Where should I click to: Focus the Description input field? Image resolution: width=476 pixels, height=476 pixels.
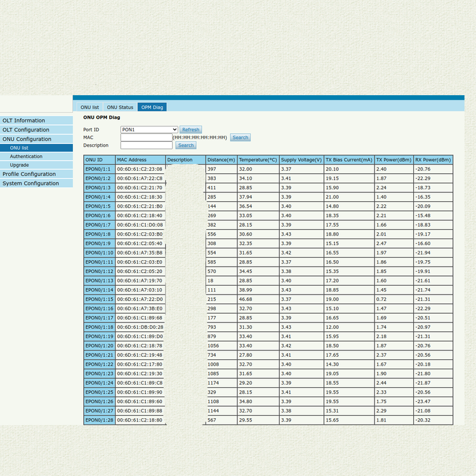[x=146, y=145]
